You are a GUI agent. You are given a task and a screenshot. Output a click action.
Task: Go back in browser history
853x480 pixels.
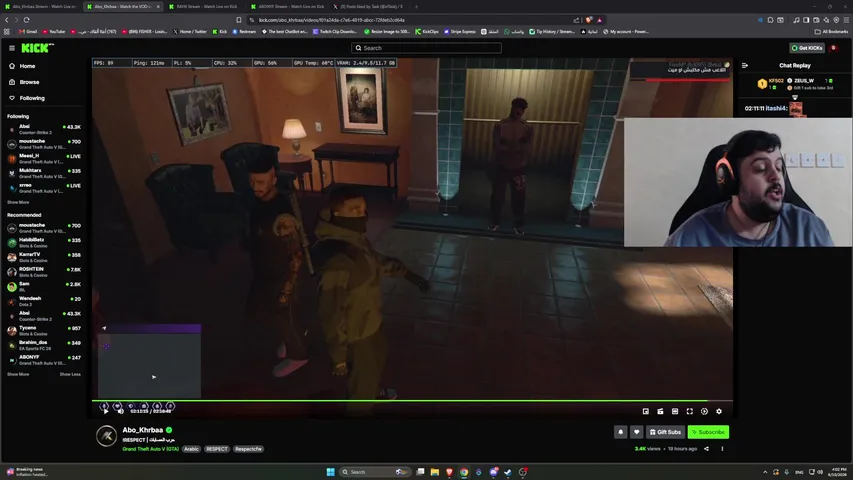tap(7, 20)
